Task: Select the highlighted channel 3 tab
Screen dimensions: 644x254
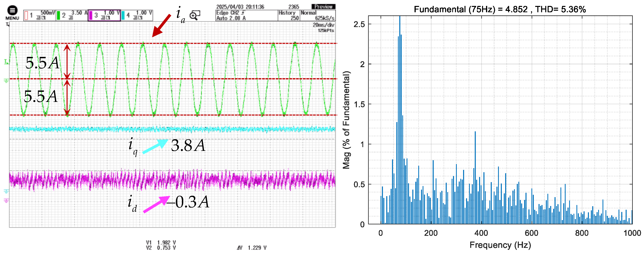Action: tap(104, 15)
